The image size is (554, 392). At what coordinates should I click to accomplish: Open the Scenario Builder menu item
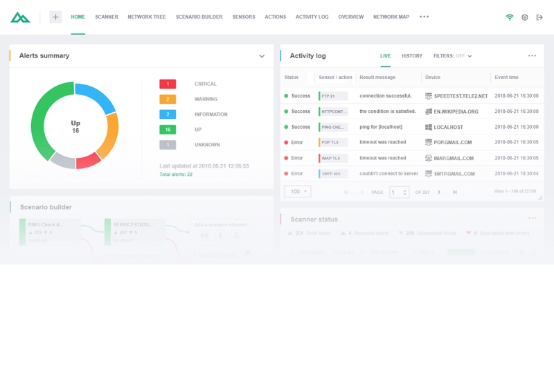pyautogui.click(x=199, y=17)
